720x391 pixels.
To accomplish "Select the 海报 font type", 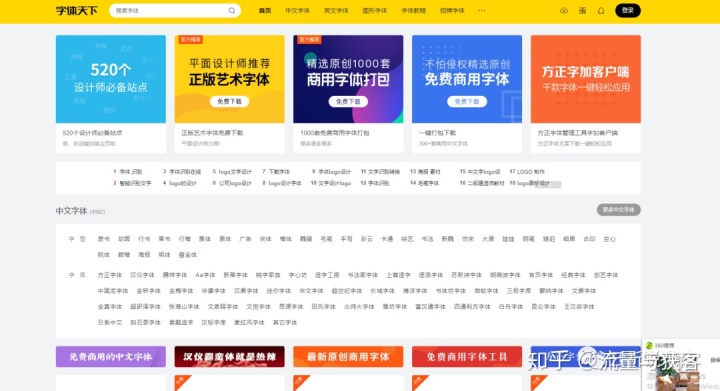I will [x=144, y=255].
